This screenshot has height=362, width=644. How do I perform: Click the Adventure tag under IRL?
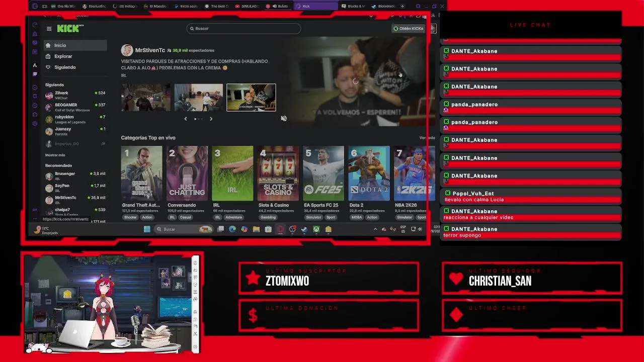click(x=233, y=217)
